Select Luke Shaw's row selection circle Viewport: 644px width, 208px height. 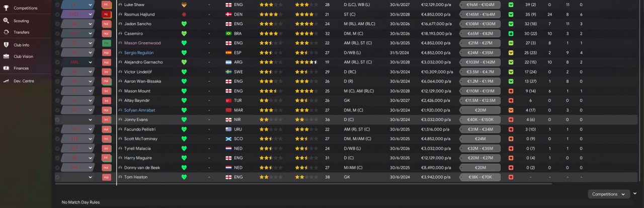tap(57, 5)
